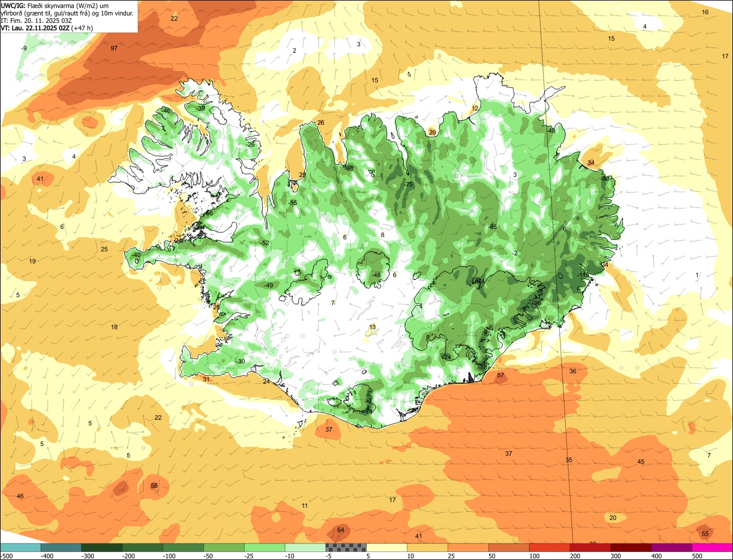The image size is (733, 560).
Task: Select the -200 to -100 green legend swatch
Action: (x=142, y=547)
